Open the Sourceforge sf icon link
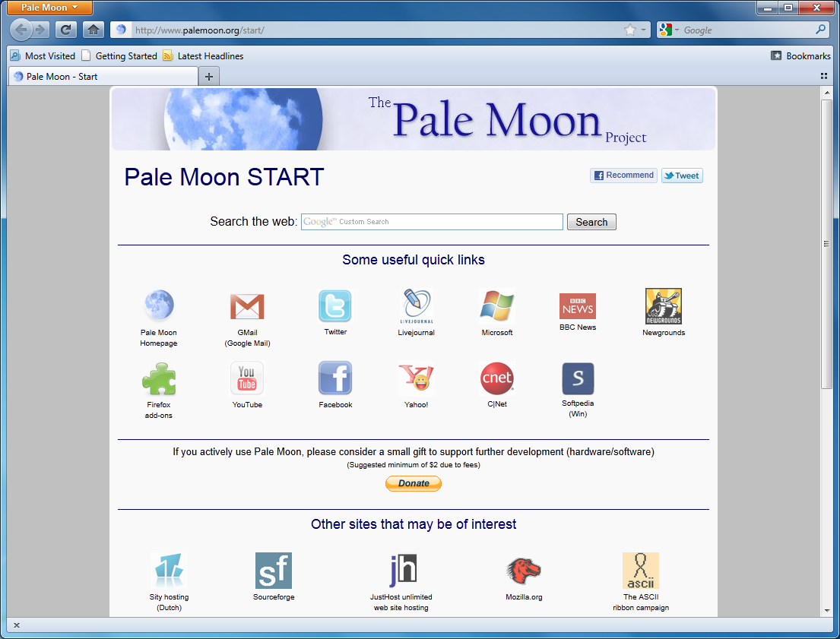Image resolution: width=840 pixels, height=639 pixels. tap(273, 571)
